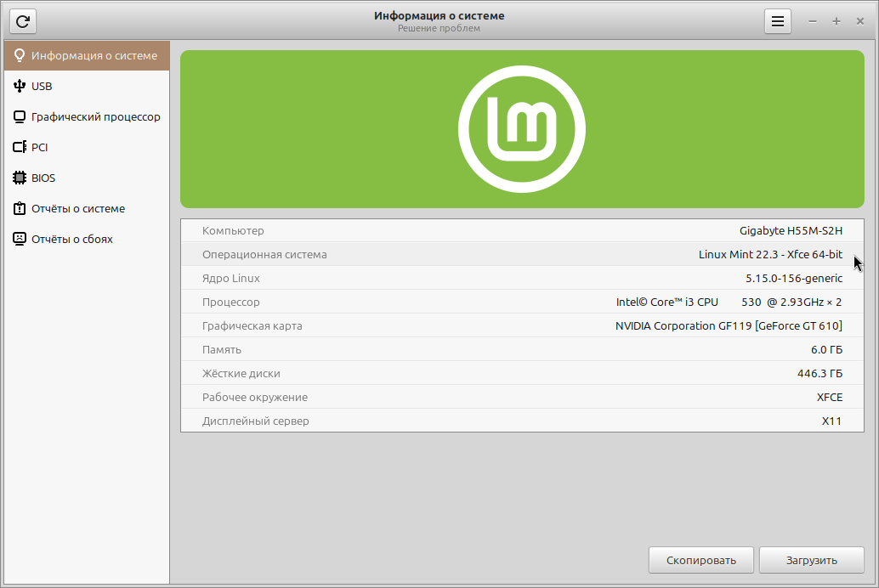Image resolution: width=879 pixels, height=588 pixels.
Task: Select the Дисплейный сервер row label
Action: tap(255, 421)
